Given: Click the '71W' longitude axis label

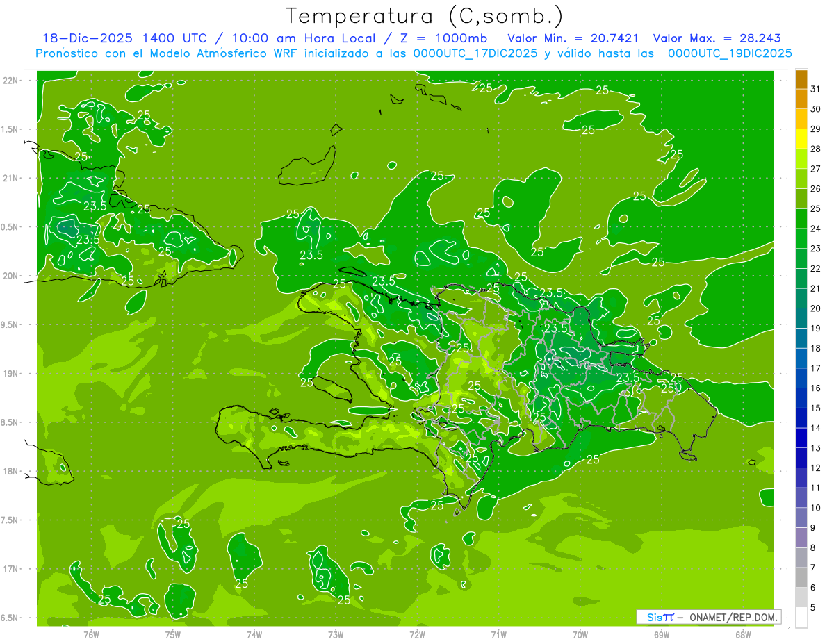Looking at the screenshot, I should [x=498, y=635].
